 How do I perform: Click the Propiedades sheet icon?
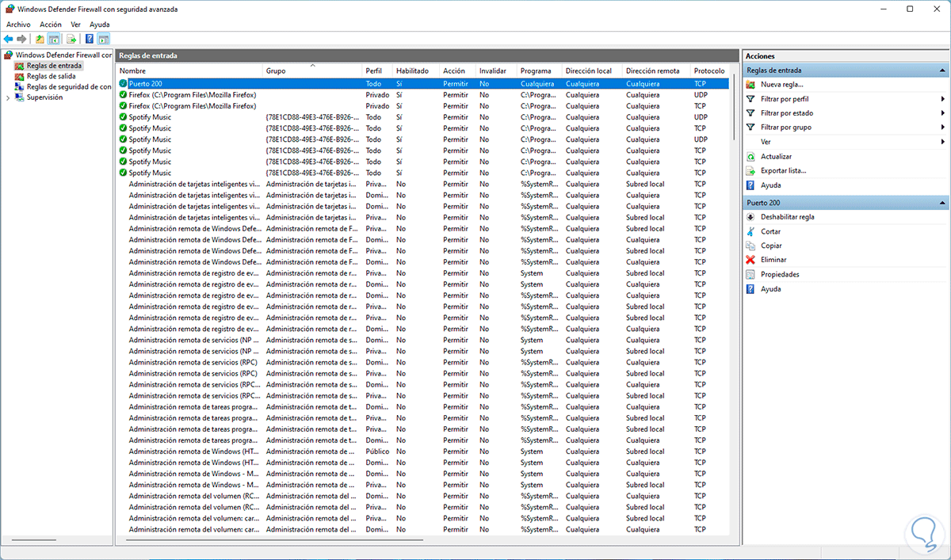click(x=751, y=275)
